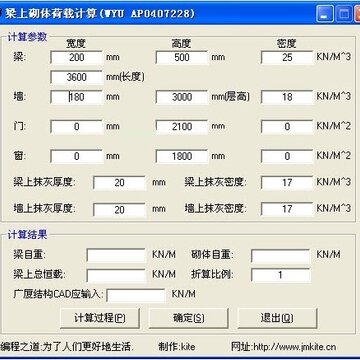Image resolution: width=360 pixels, height=360 pixels.
Task: Click the mm(层高) unit label
Action: coord(231,97)
